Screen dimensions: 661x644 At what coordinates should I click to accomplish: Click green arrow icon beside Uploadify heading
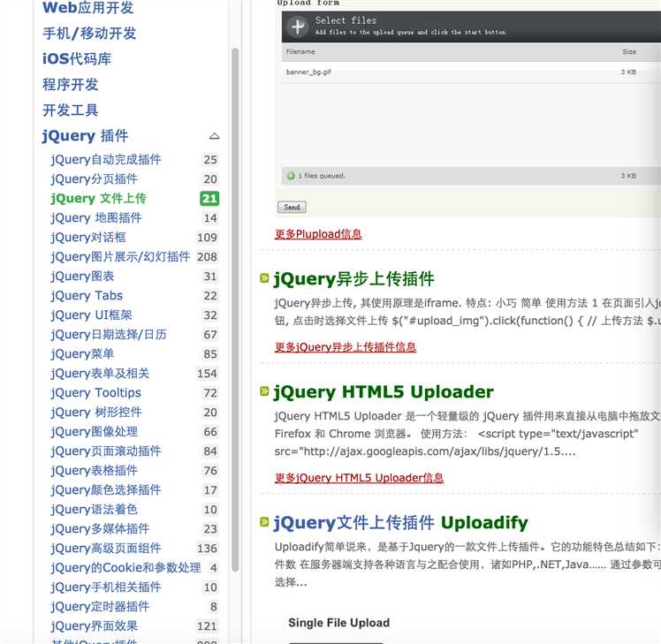pyautogui.click(x=264, y=522)
